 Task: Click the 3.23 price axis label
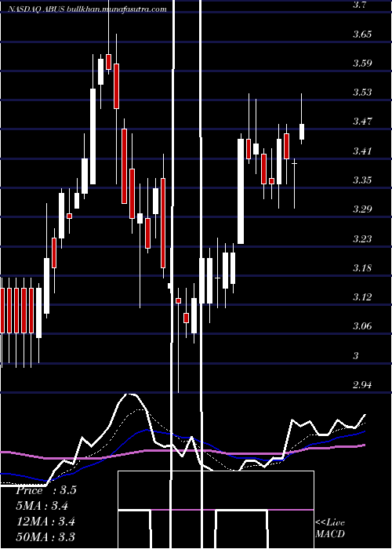click(361, 238)
